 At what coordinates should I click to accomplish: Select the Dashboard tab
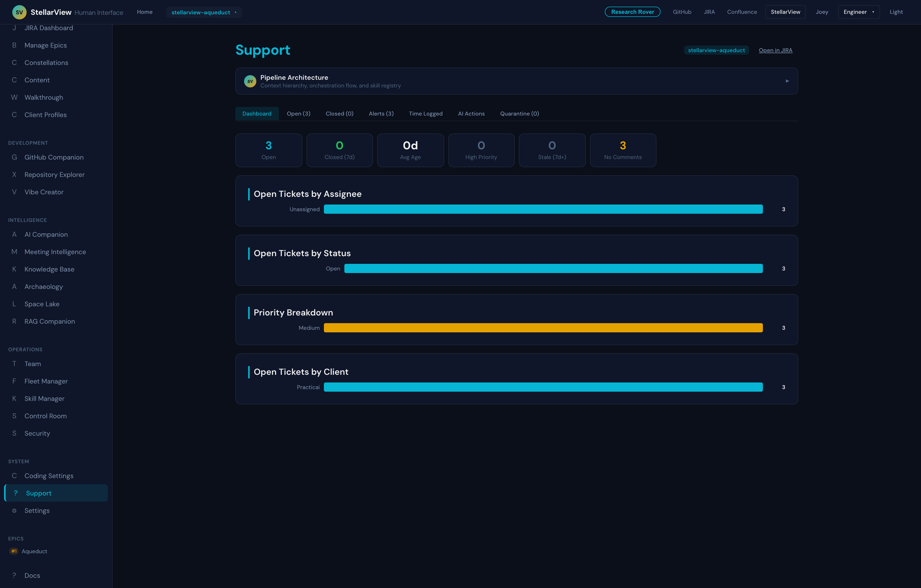point(257,114)
